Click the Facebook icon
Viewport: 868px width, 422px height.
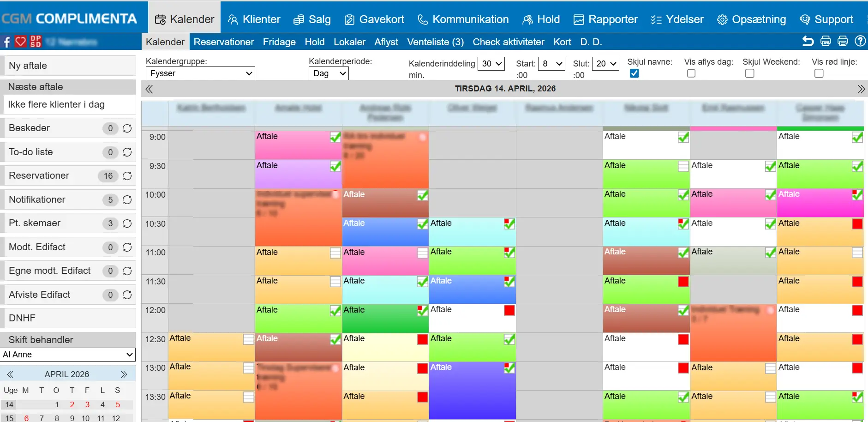click(7, 42)
